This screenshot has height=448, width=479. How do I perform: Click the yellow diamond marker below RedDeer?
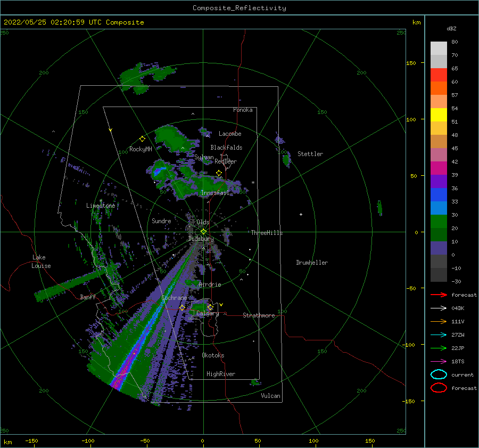[219, 173]
